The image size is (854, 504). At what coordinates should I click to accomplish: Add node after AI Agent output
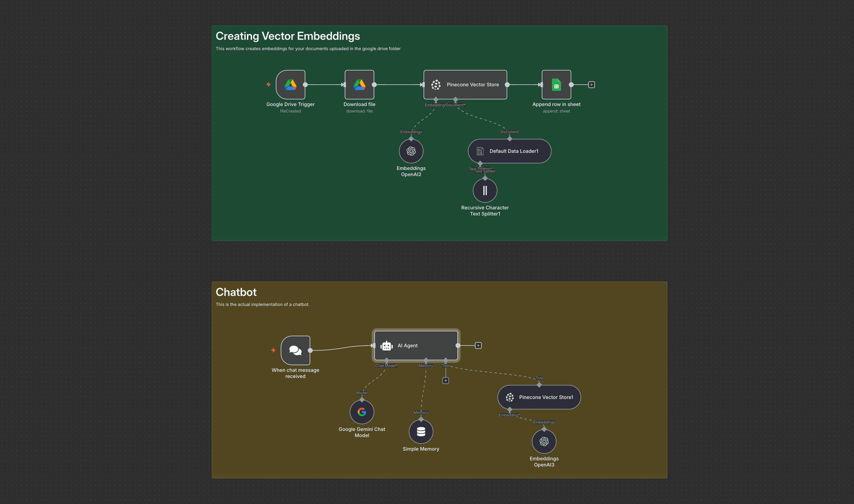(x=478, y=345)
